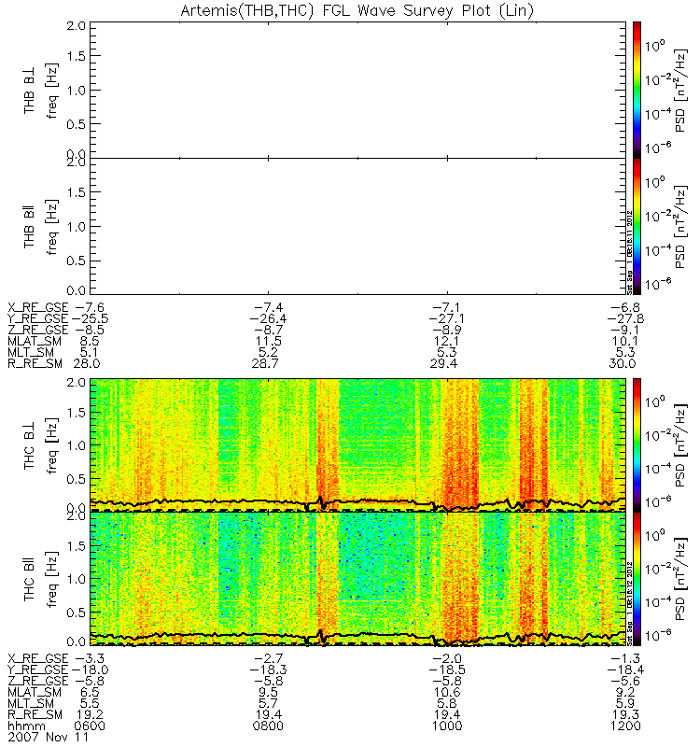Click the '0800' time label

tap(268, 726)
